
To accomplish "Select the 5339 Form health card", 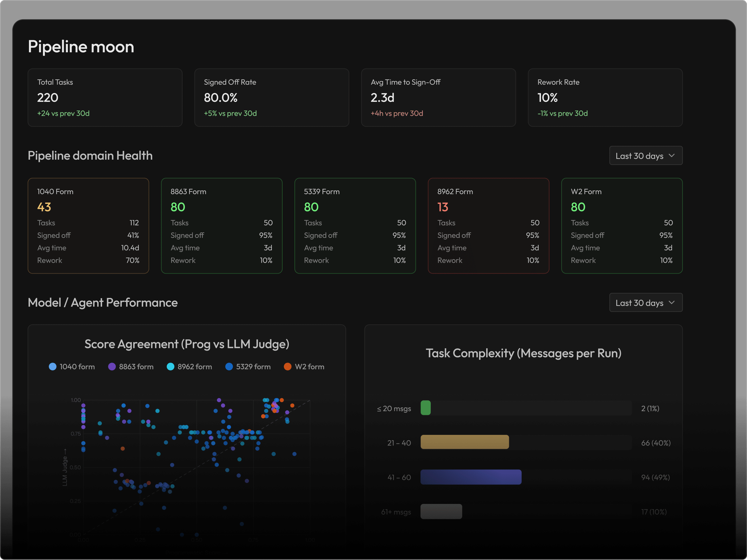I will click(x=355, y=226).
